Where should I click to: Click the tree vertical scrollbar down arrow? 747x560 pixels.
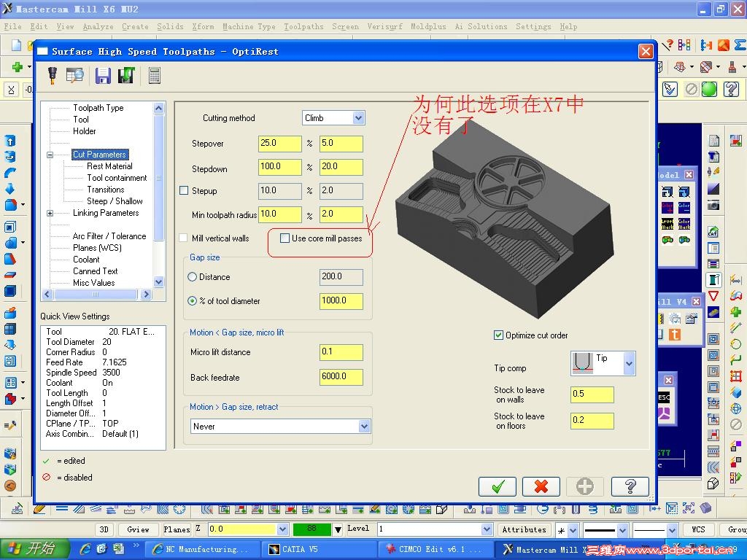[158, 282]
